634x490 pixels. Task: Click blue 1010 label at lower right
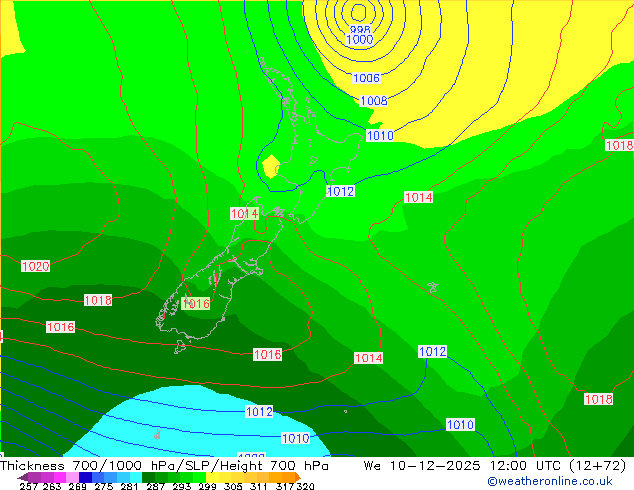point(460,425)
